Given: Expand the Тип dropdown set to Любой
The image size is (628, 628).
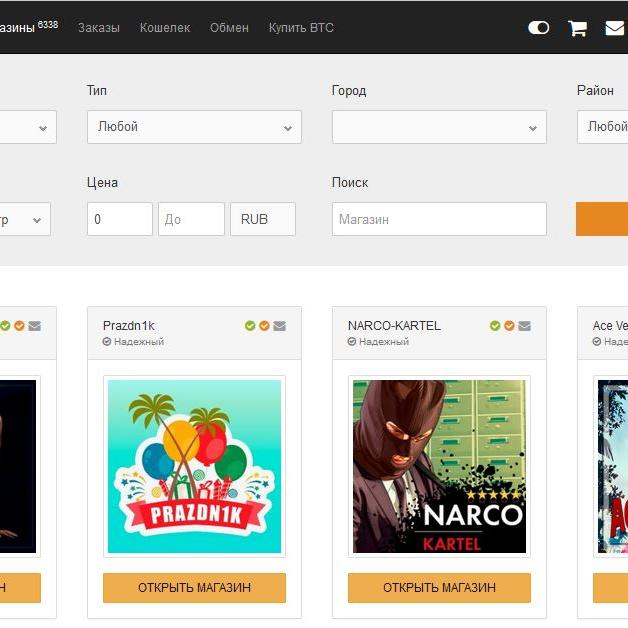Looking at the screenshot, I should (x=194, y=127).
